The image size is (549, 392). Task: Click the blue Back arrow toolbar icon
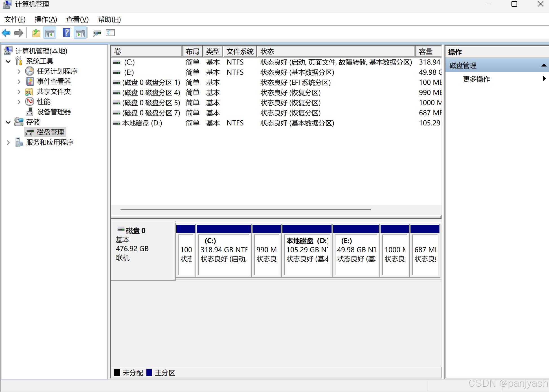pyautogui.click(x=6, y=33)
